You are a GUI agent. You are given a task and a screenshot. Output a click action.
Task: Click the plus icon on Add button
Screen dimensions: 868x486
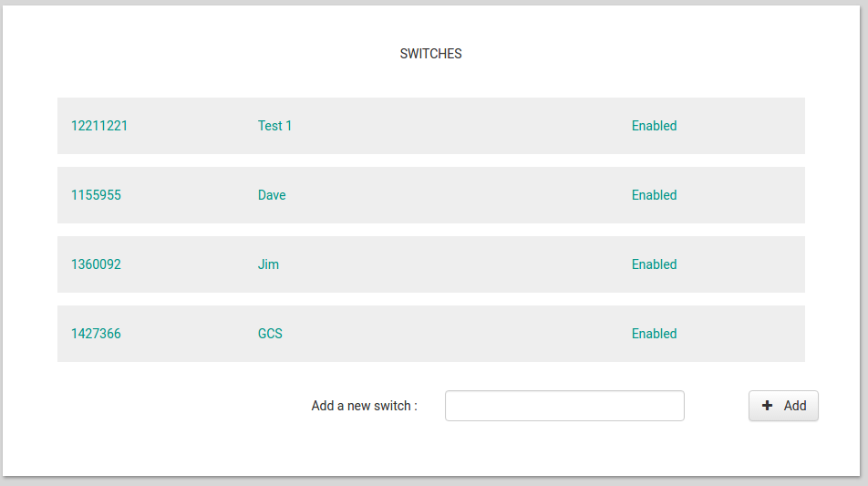(x=767, y=406)
